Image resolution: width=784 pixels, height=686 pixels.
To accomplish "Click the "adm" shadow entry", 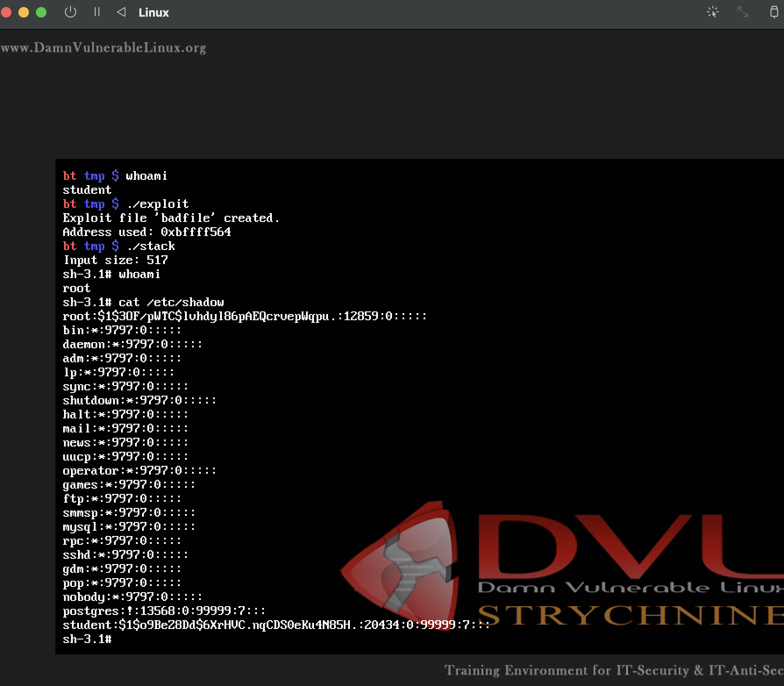I will 122,358.
